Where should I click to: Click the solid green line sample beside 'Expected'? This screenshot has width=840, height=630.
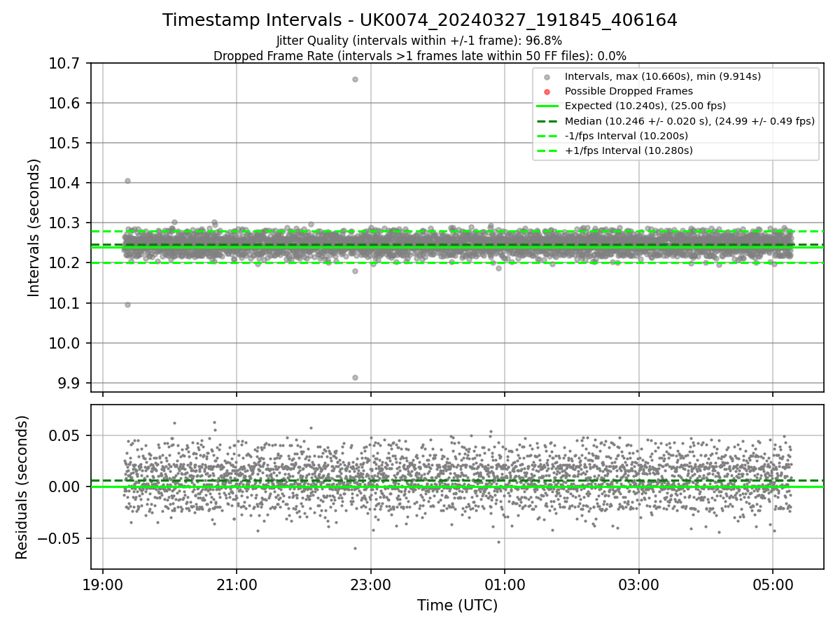coord(547,106)
